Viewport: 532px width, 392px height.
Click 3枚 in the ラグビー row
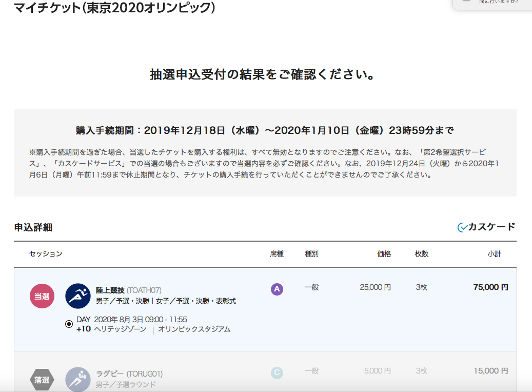tap(422, 371)
